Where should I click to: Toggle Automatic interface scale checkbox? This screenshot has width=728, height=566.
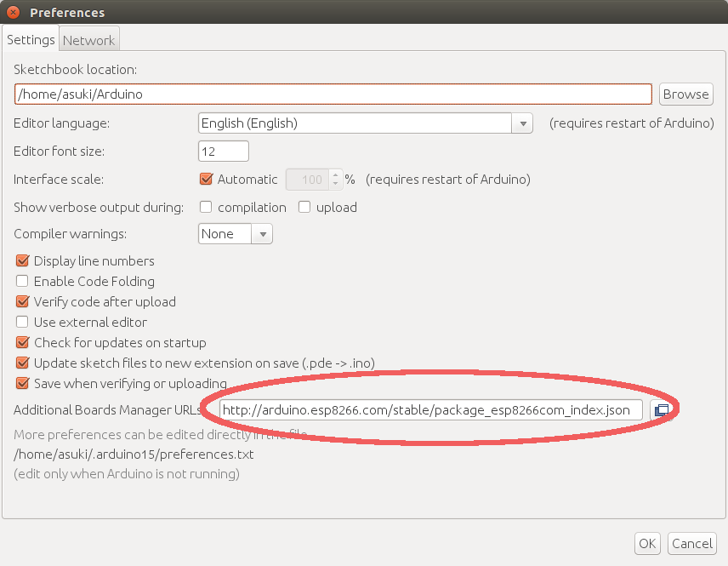click(206, 180)
